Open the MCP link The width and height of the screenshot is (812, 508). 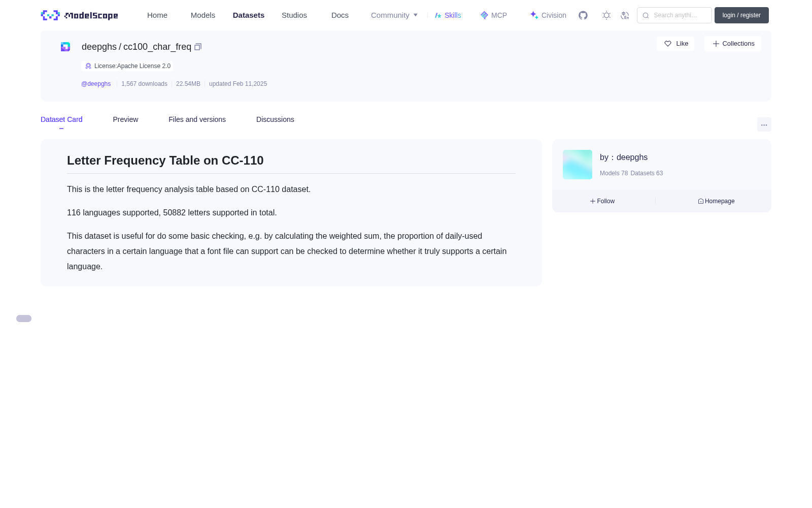(493, 15)
